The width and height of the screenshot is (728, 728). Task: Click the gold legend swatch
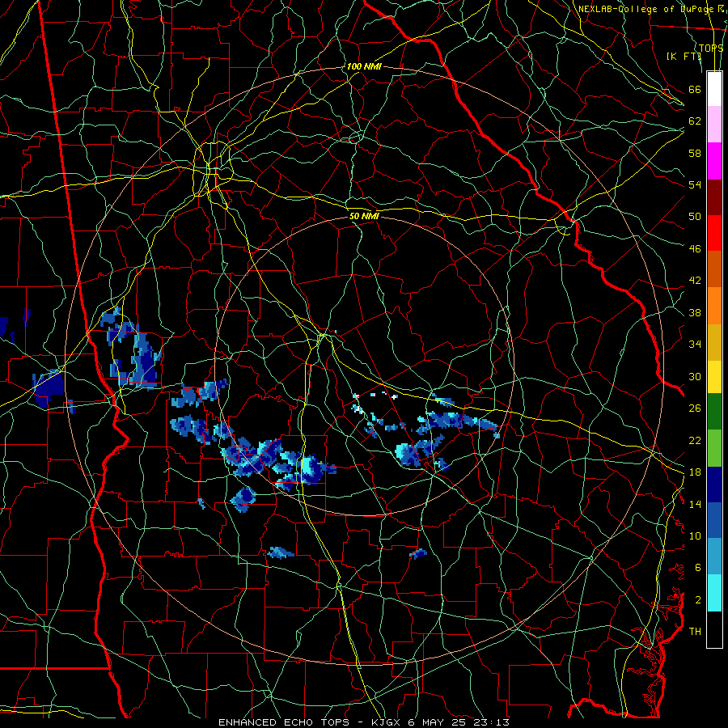[714, 342]
